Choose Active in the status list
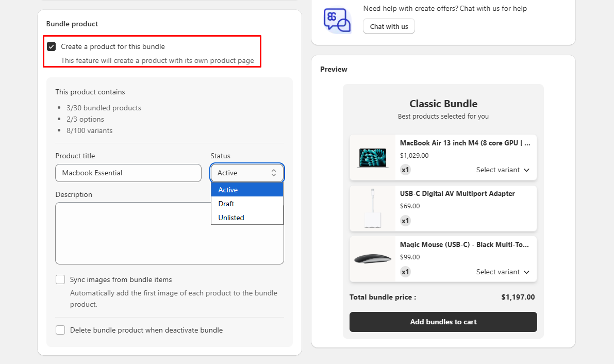614x364 pixels. pyautogui.click(x=247, y=190)
